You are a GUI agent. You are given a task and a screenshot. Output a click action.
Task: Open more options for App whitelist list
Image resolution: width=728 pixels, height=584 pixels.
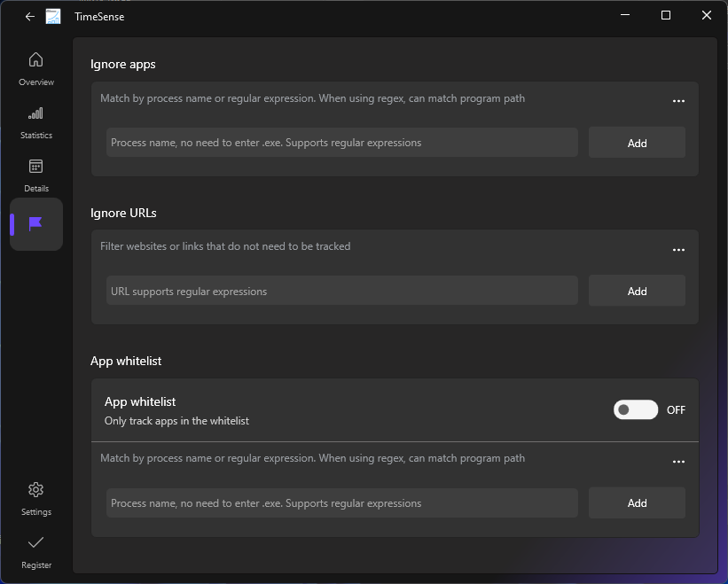pos(678,462)
